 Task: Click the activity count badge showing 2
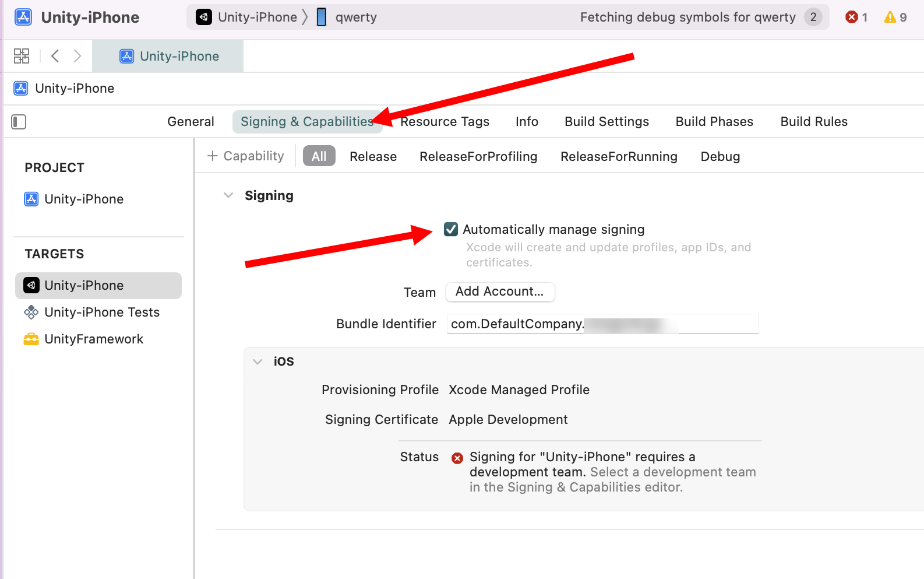coord(813,17)
